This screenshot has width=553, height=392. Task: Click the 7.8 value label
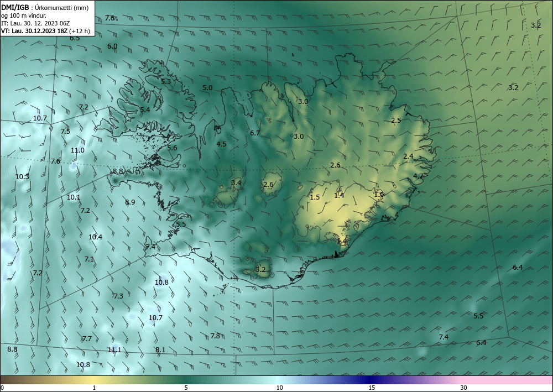pos(215,336)
